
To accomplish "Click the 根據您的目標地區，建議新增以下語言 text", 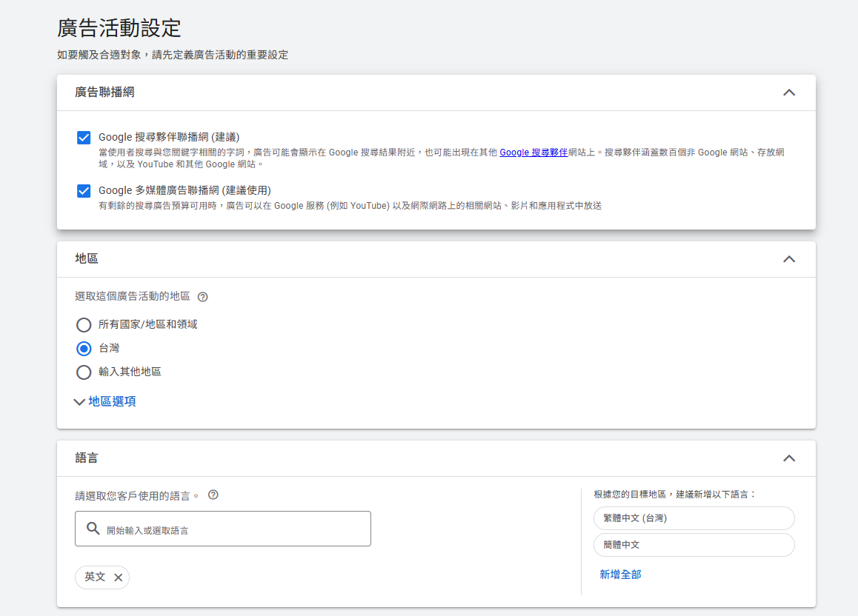I will pos(674,494).
